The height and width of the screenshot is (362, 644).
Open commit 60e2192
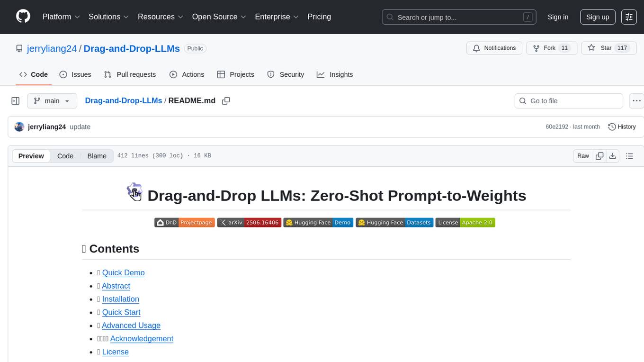[557, 127]
